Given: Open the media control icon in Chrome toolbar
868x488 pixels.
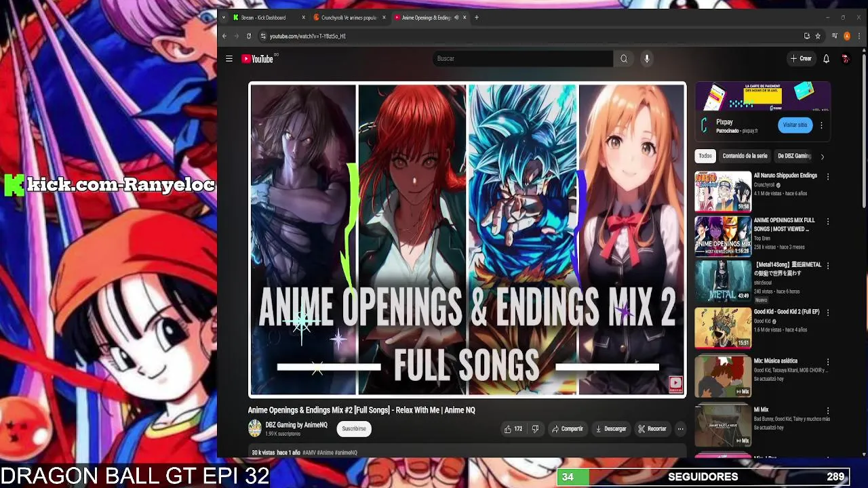Looking at the screenshot, I should (835, 36).
